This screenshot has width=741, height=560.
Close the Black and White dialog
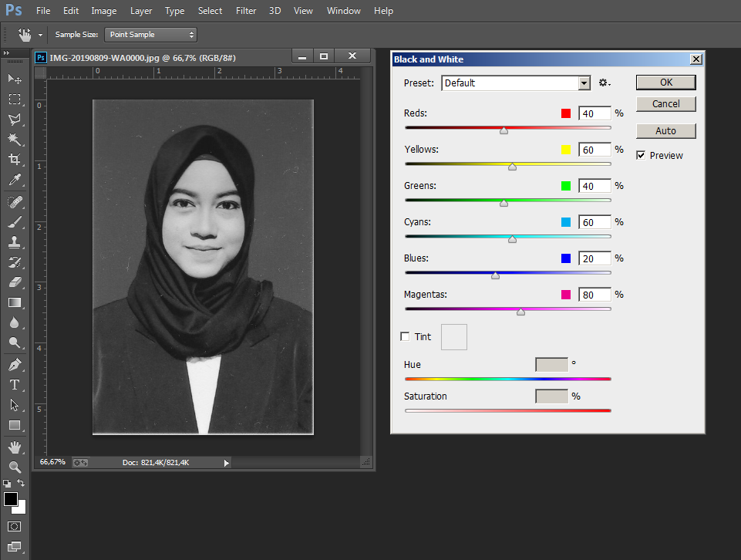[696, 59]
